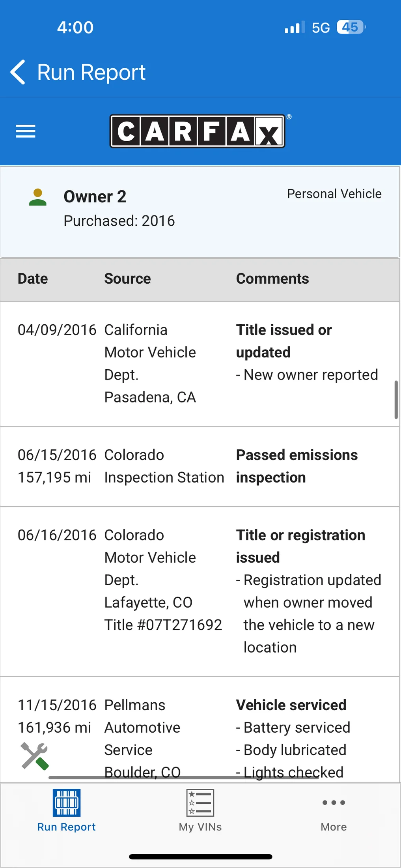
Task: Tap the wrench service icon
Action: 35,756
